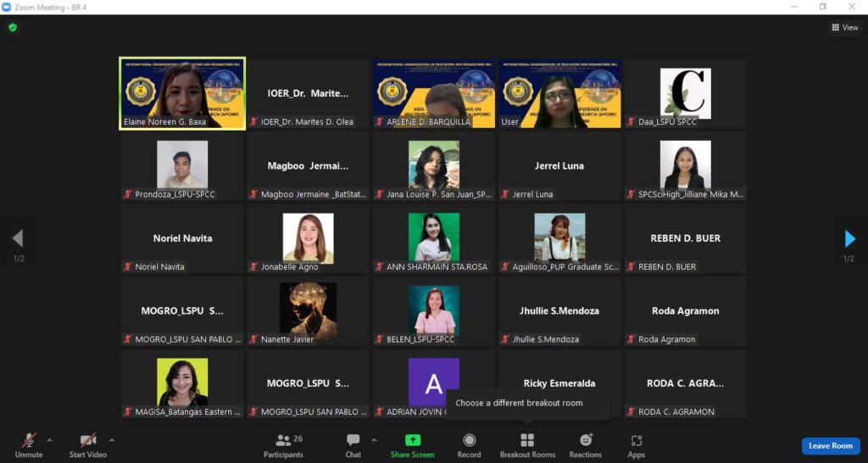Click the green encryption shield icon
The width and height of the screenshot is (868, 463).
pyautogui.click(x=13, y=27)
